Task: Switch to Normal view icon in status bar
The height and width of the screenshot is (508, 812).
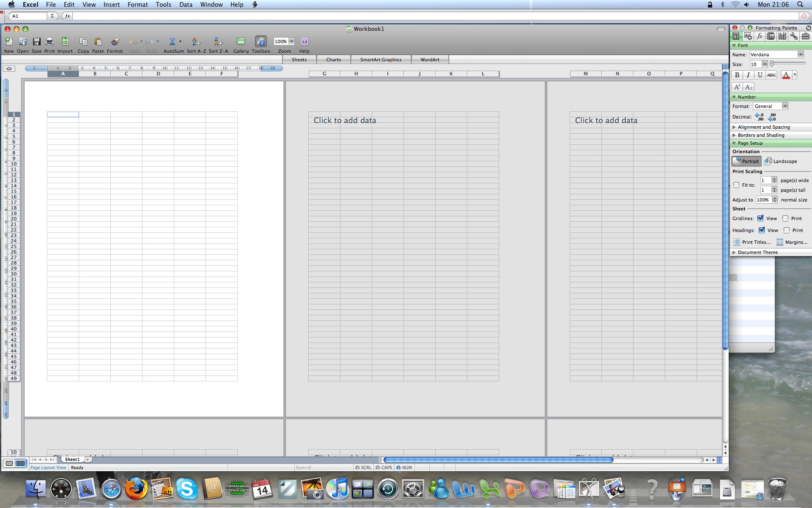Action: click(x=9, y=464)
